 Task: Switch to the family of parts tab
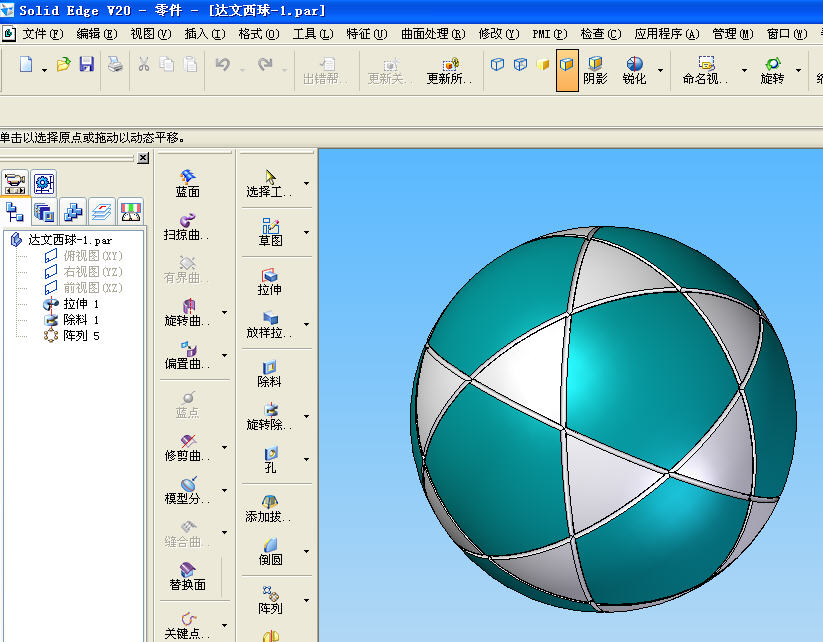[73, 212]
